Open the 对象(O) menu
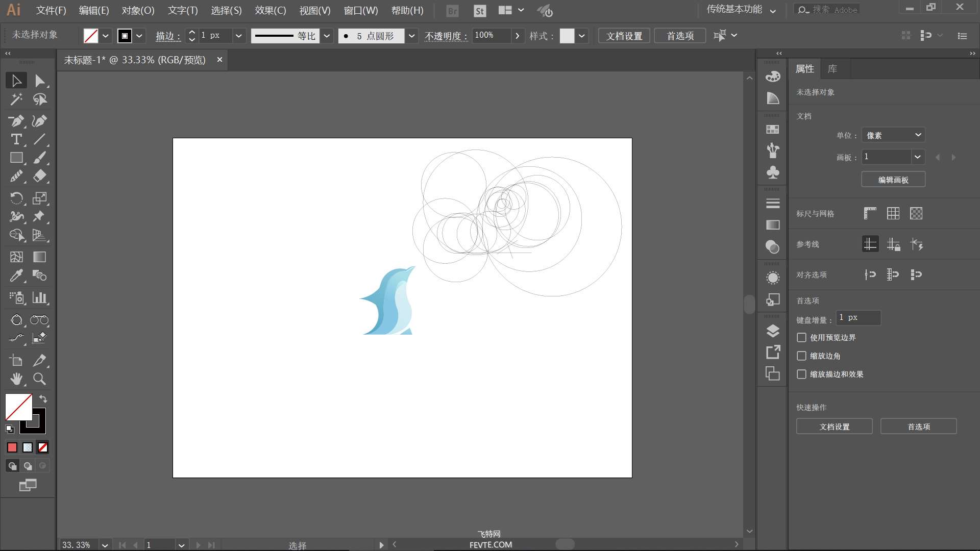This screenshot has height=551, width=980. coord(138,10)
